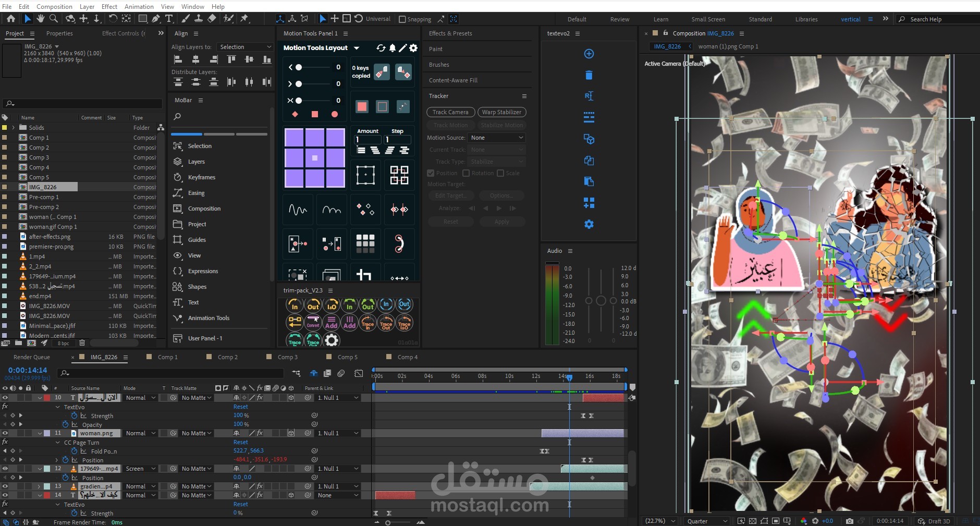Select the Zoom tool magnifier
Viewport: 980px width, 526px height.
[x=53, y=19]
